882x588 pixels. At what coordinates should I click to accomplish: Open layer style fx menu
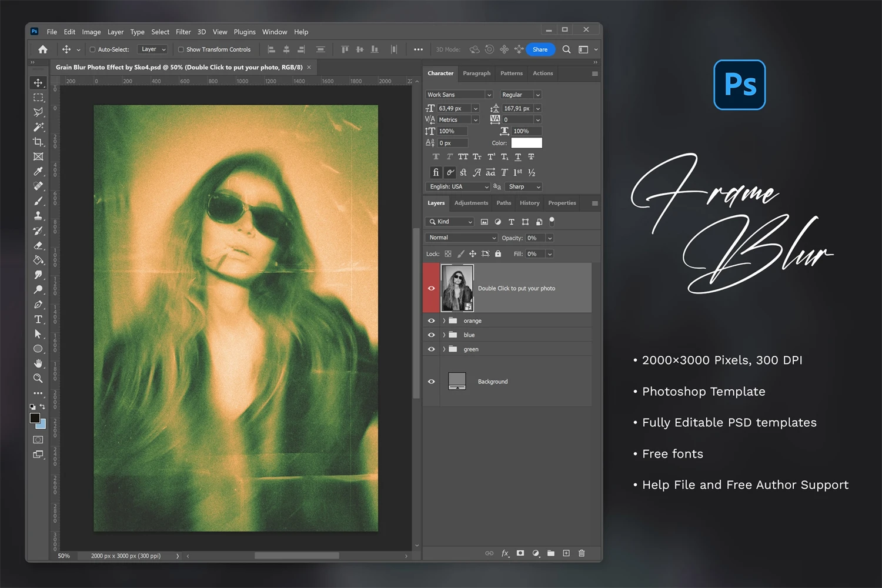[505, 553]
